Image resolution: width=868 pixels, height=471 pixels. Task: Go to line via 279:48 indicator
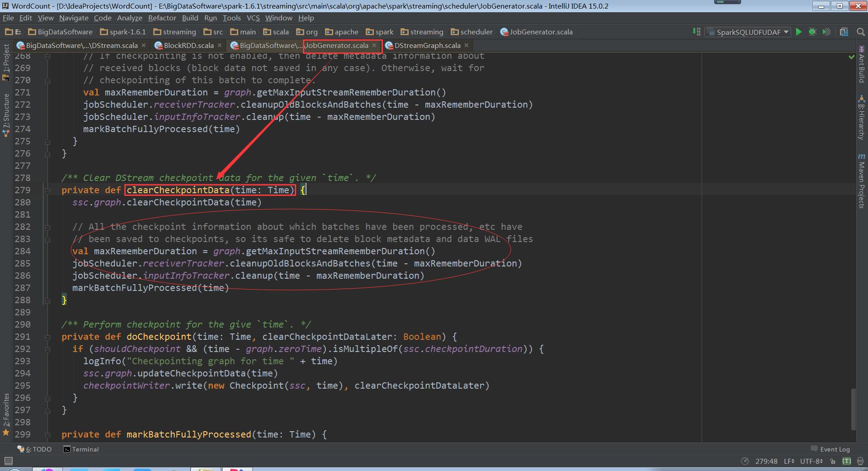click(x=766, y=461)
